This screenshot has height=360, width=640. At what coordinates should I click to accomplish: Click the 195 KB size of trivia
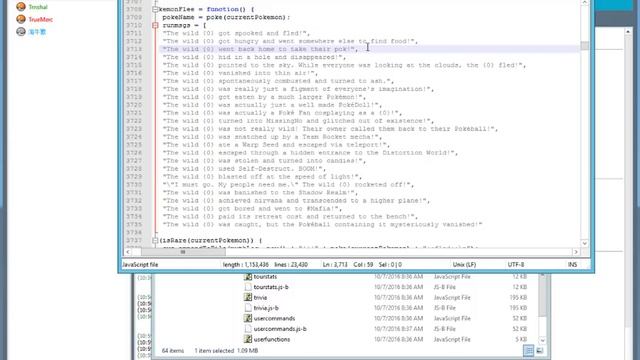click(518, 298)
